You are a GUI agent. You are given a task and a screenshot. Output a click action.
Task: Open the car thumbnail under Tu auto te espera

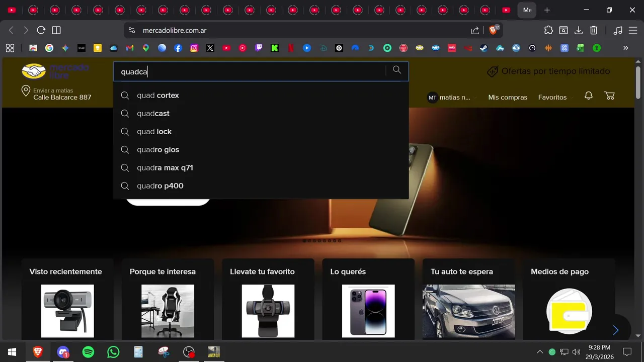pos(468,311)
